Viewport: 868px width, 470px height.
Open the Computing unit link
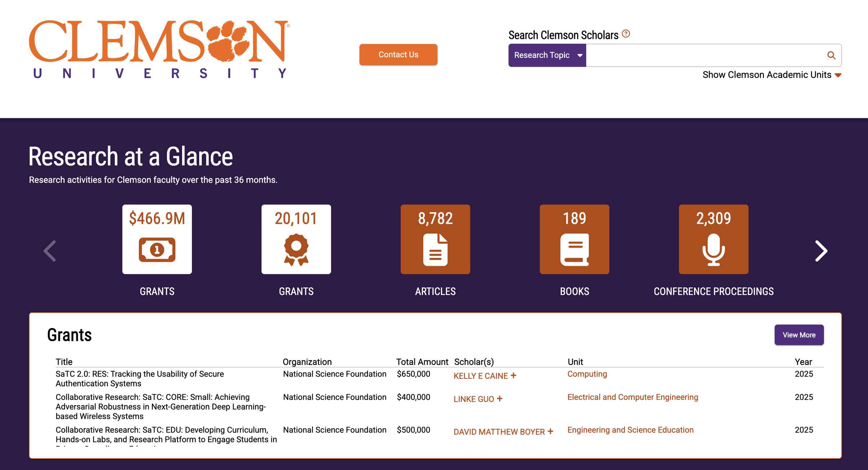click(587, 374)
